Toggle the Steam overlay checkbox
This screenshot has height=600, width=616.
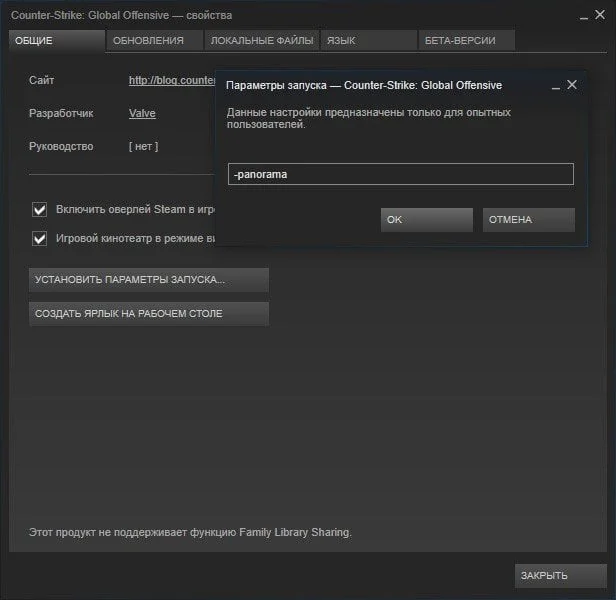coord(39,209)
